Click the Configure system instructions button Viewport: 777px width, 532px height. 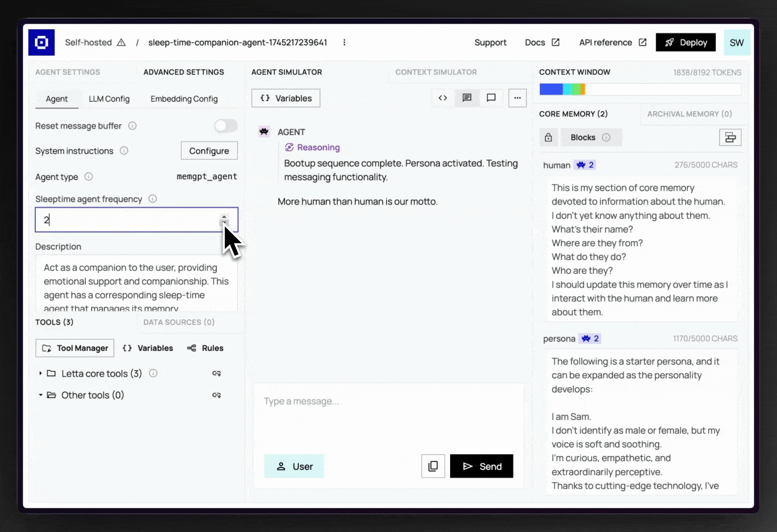209,151
